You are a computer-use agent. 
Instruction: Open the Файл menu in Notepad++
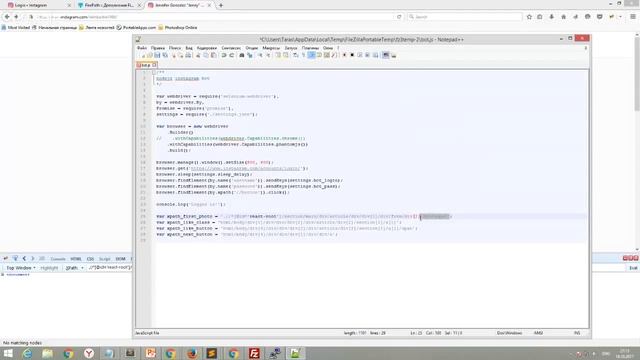[x=142, y=48]
